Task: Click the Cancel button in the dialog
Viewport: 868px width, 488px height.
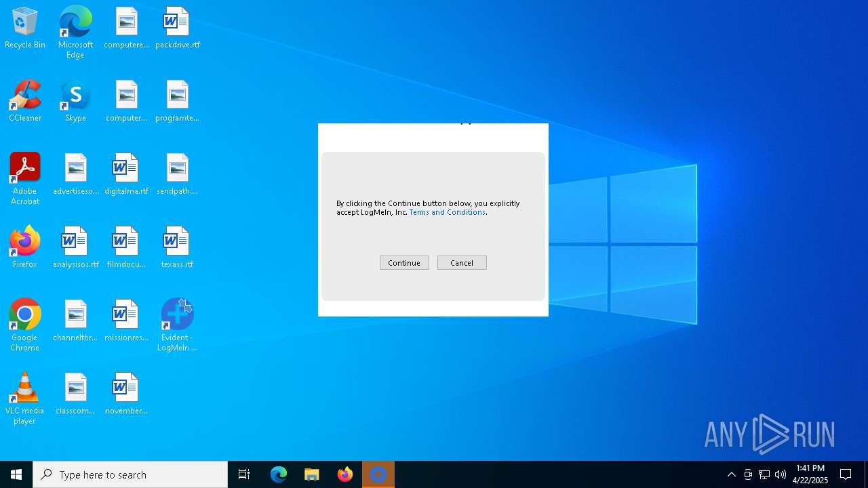Action: 462,263
